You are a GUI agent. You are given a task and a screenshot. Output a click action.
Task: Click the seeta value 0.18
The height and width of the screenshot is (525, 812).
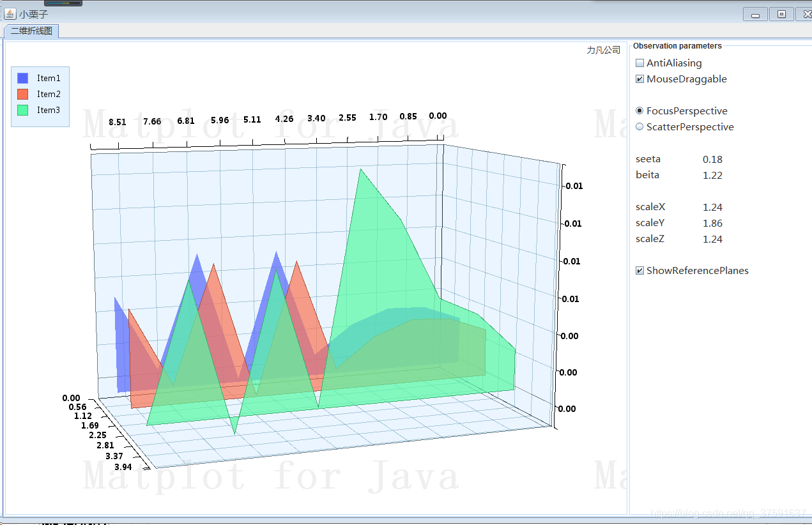coord(712,159)
